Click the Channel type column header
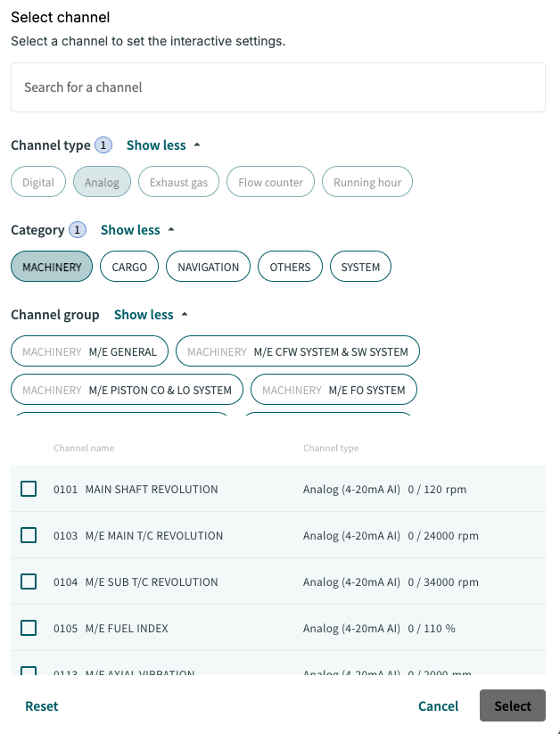 click(331, 448)
